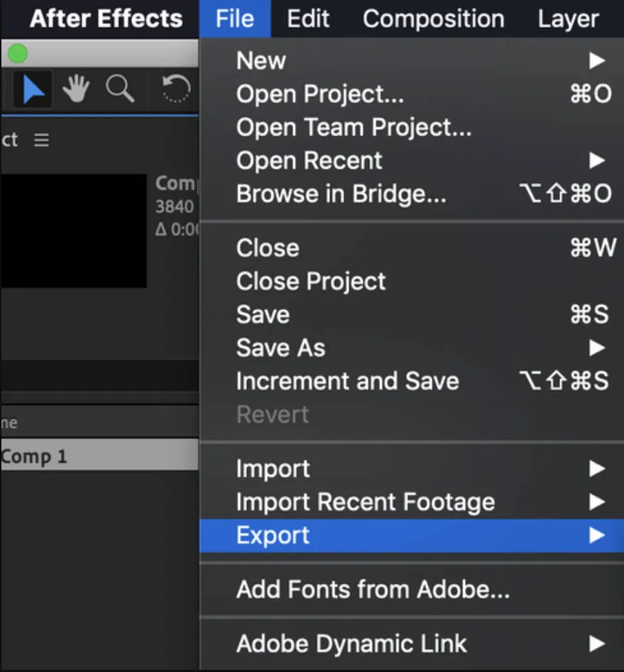624x672 pixels.
Task: Open the Project panel hamburger menu
Action: pos(41,140)
